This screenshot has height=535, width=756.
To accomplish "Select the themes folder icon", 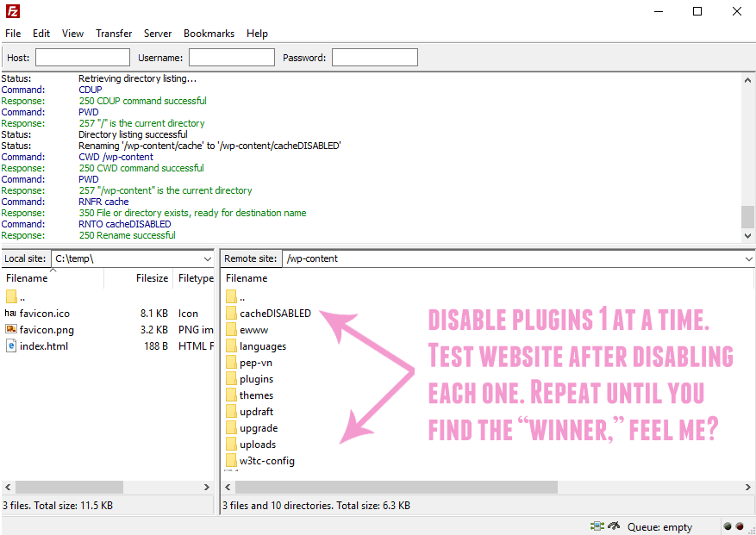I will coord(231,395).
